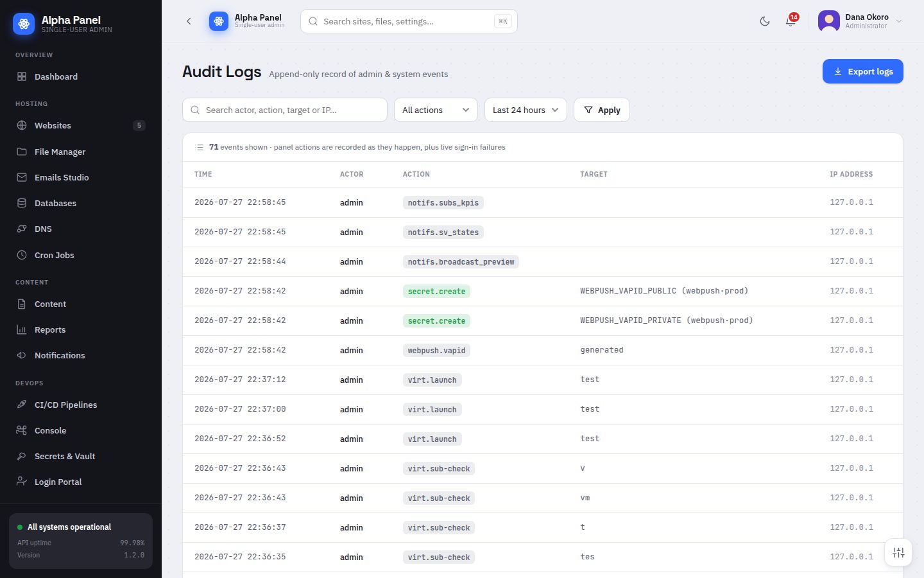Click the CI/CD Pipelines rocket icon
The width and height of the screenshot is (924, 578).
click(22, 405)
